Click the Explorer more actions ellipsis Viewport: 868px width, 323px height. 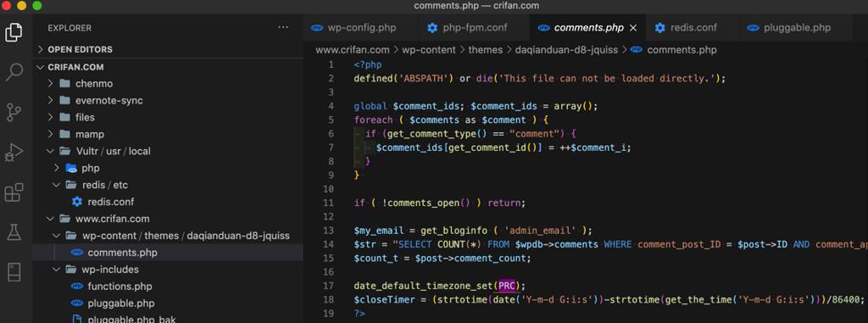283,27
